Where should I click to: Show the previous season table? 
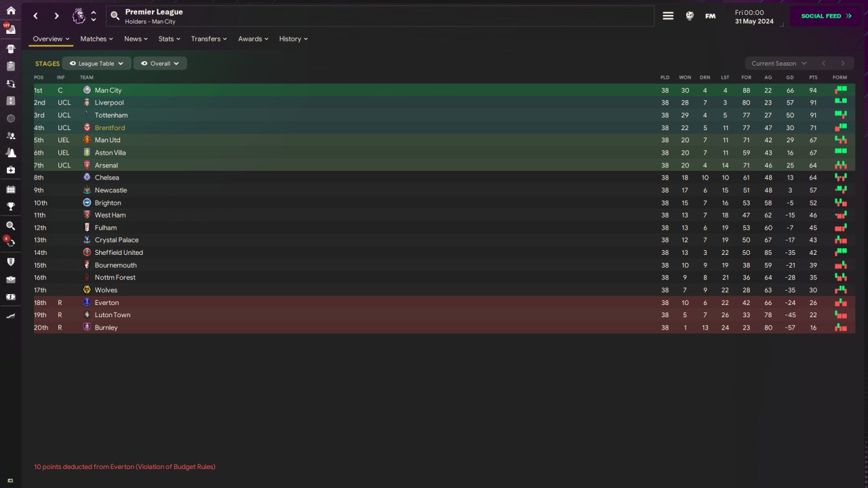[823, 63]
